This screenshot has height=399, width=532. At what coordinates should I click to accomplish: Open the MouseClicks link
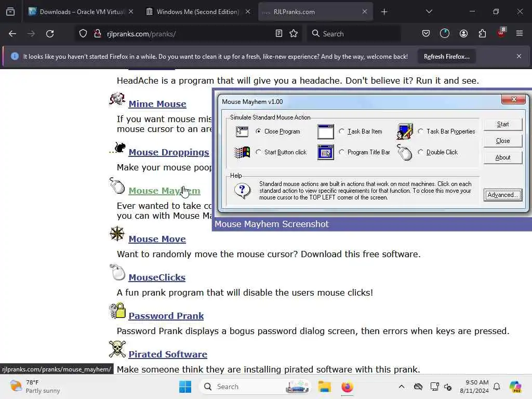click(x=157, y=277)
